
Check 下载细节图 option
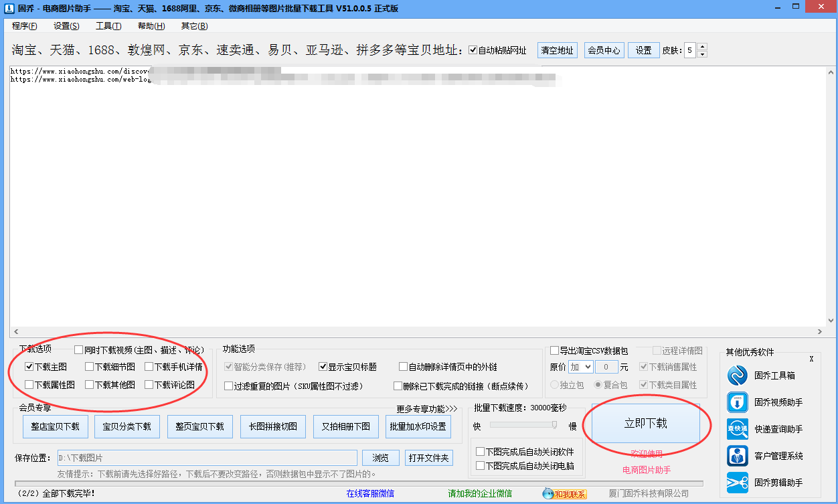89,367
